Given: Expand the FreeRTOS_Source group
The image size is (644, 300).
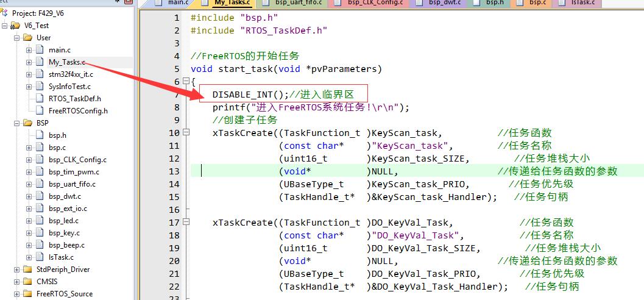Looking at the screenshot, I should (x=16, y=294).
